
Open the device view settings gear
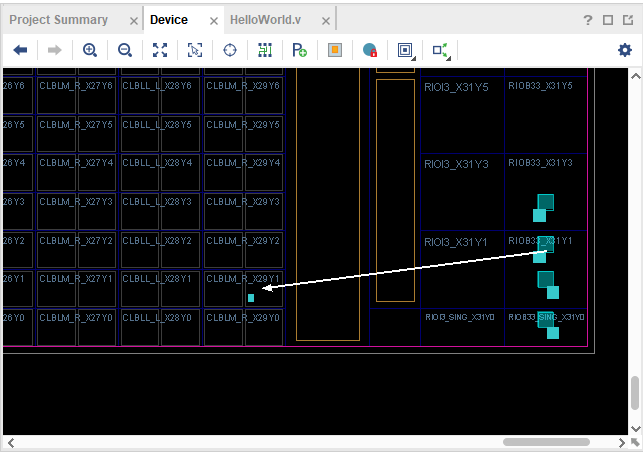pos(625,50)
